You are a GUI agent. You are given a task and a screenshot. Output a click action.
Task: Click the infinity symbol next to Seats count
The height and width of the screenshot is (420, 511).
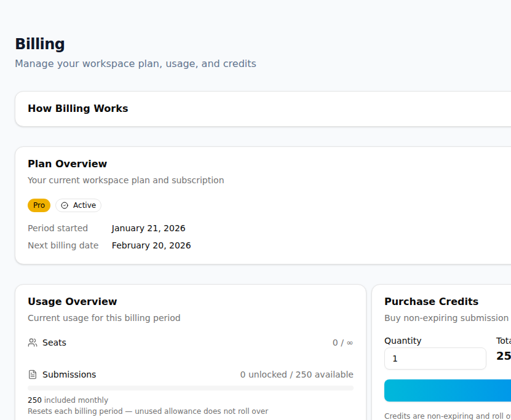(350, 343)
